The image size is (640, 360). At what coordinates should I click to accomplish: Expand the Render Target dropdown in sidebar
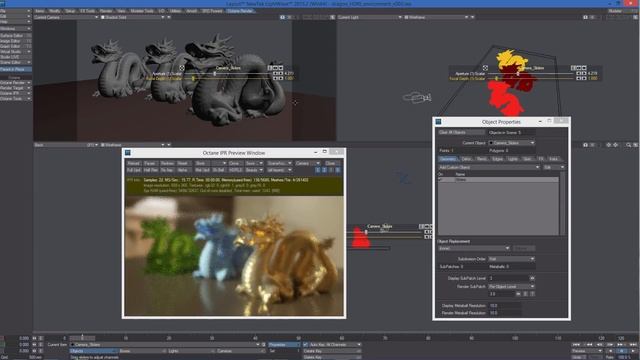[16, 88]
